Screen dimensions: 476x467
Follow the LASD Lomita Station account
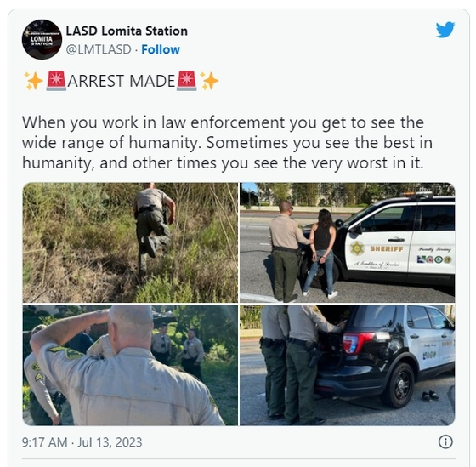[161, 49]
